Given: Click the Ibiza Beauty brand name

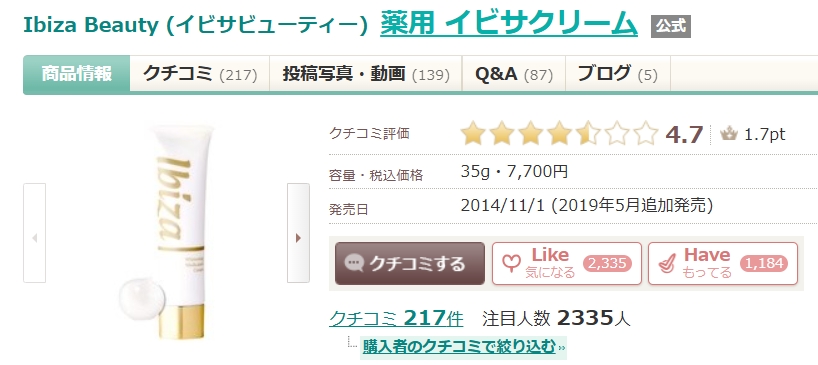Looking at the screenshot, I should (x=197, y=25).
